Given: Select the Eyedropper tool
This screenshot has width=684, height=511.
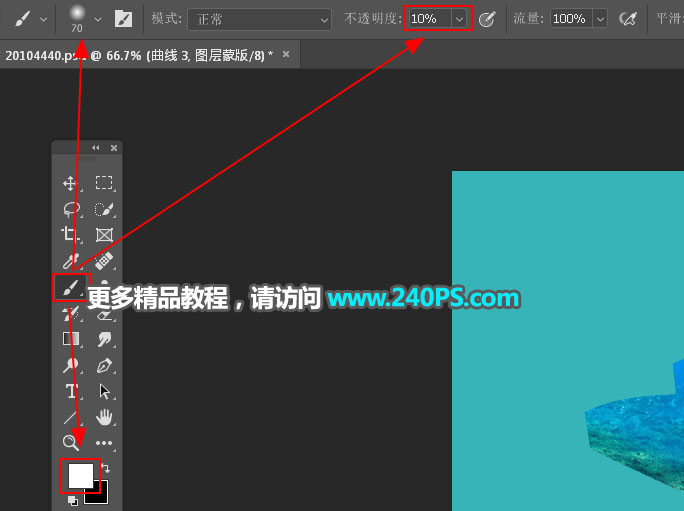Looking at the screenshot, I should click(70, 261).
